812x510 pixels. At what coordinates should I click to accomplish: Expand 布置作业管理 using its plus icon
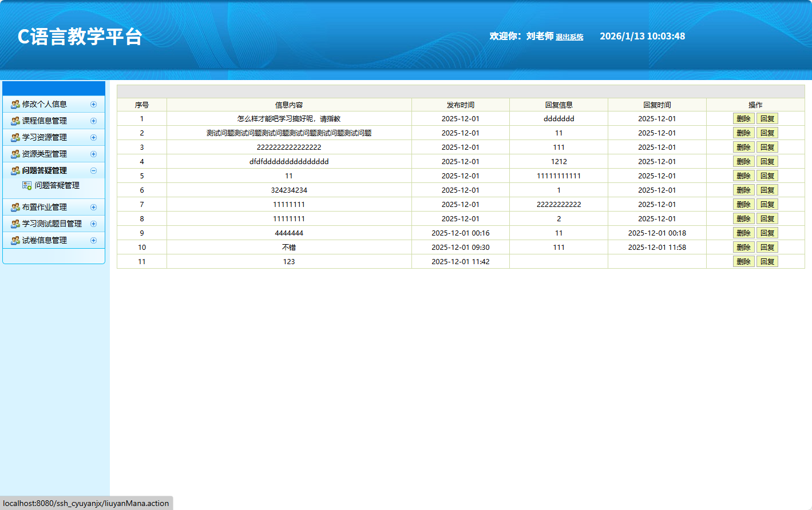click(93, 208)
